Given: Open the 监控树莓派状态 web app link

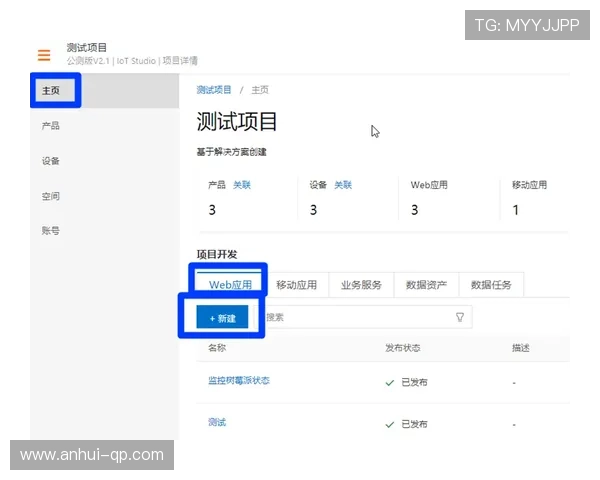Looking at the screenshot, I should [x=239, y=380].
